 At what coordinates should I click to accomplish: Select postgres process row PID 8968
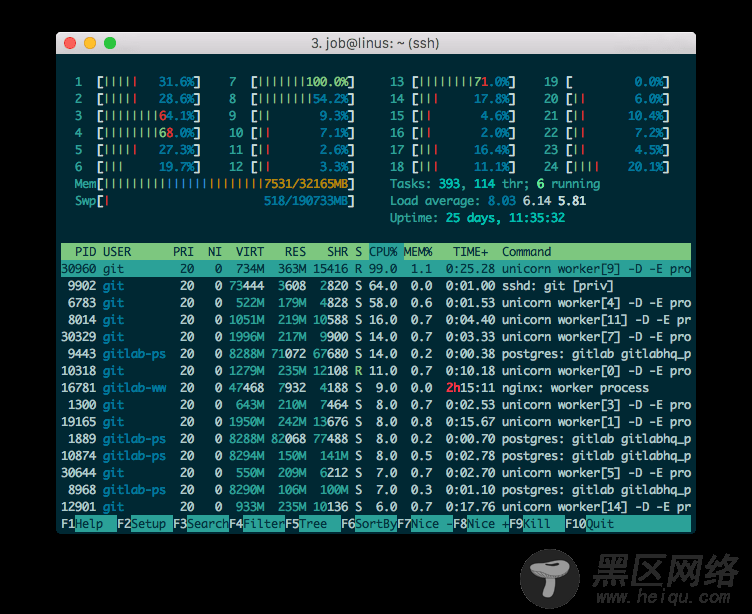point(376,490)
